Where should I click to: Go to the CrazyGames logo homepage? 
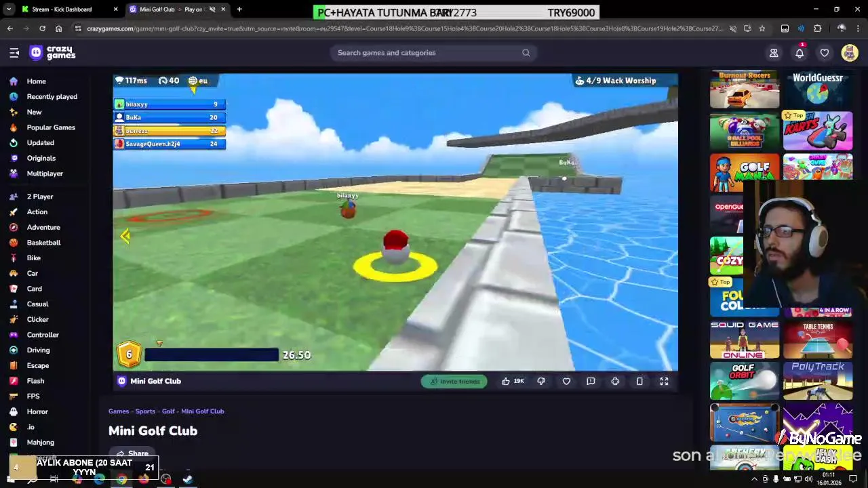click(x=52, y=53)
